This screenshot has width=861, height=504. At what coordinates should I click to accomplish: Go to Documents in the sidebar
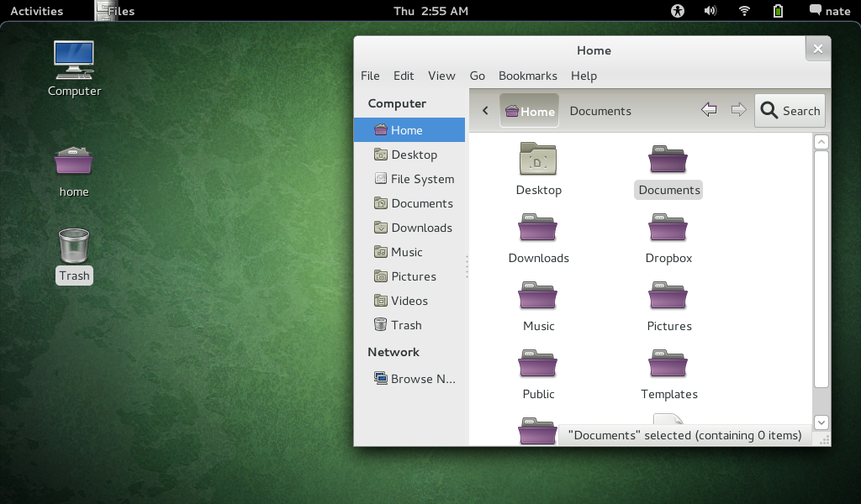(x=409, y=203)
